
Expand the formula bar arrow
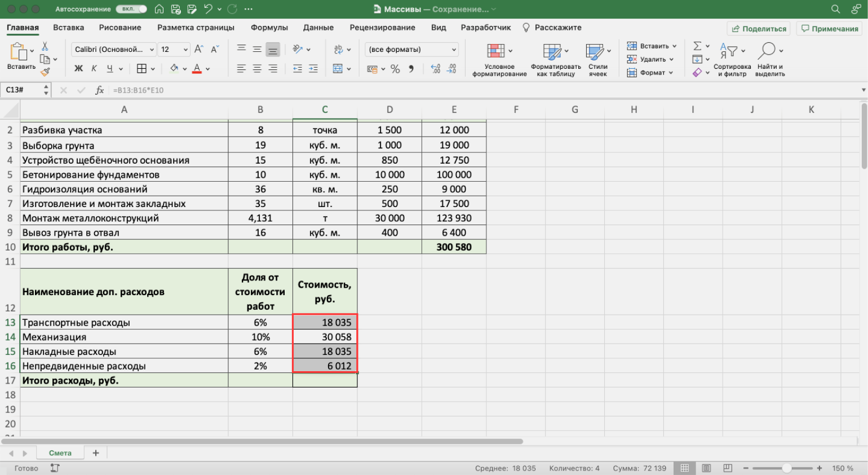(863, 90)
